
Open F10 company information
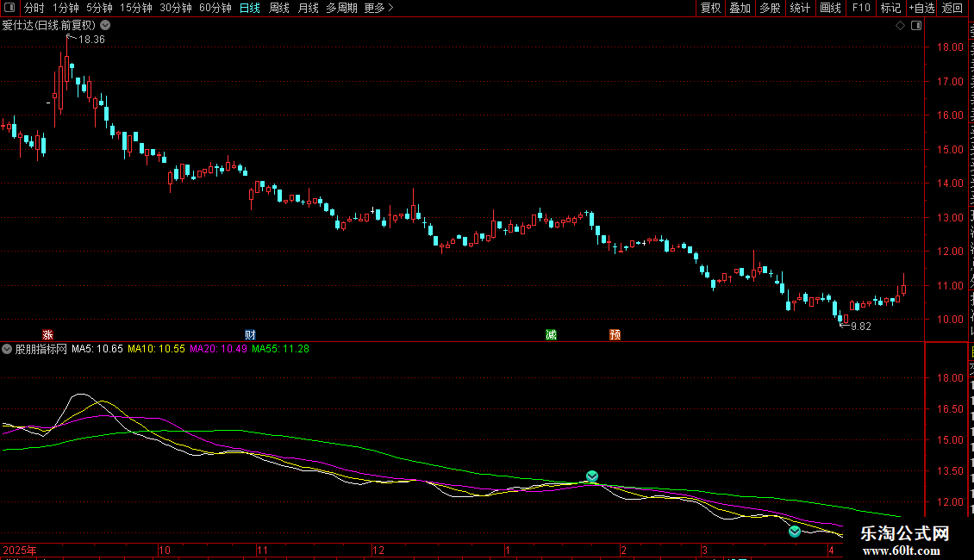860,8
